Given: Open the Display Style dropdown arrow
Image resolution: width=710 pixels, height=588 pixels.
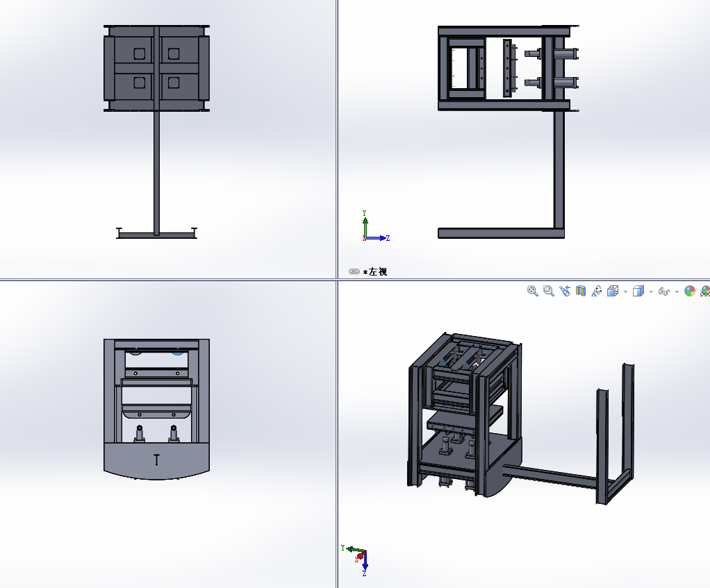Looking at the screenshot, I should (x=651, y=292).
